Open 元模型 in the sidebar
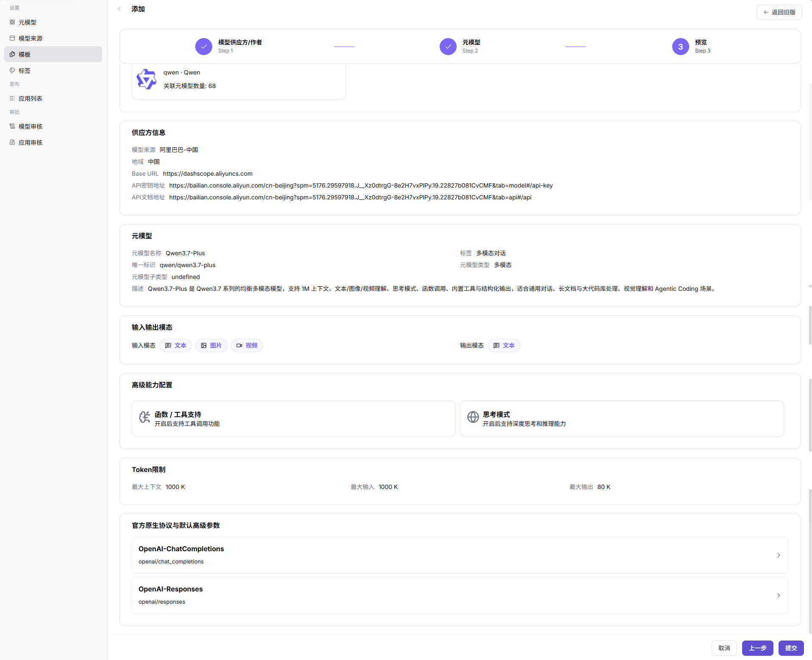Image resolution: width=812 pixels, height=660 pixels. [53, 22]
